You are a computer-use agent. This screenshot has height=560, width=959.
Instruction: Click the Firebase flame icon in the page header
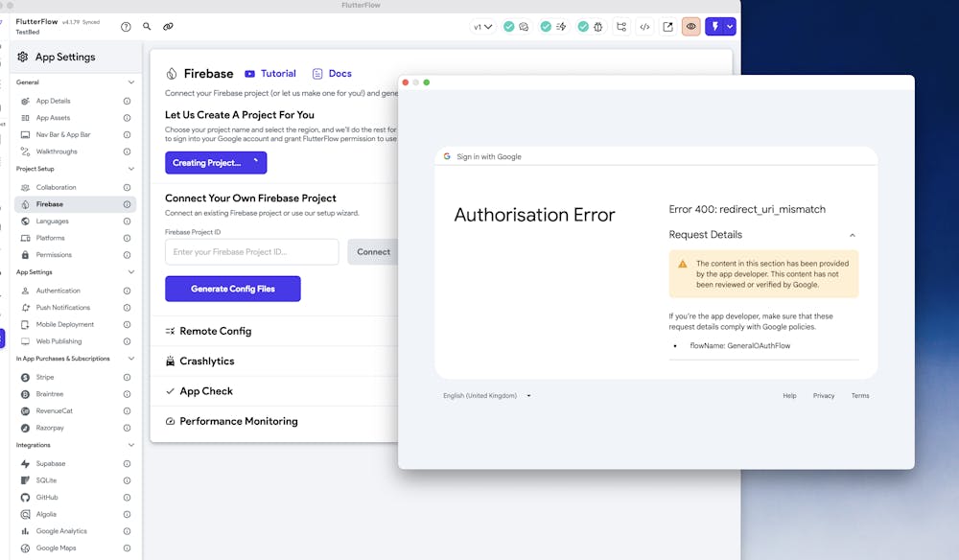(172, 74)
